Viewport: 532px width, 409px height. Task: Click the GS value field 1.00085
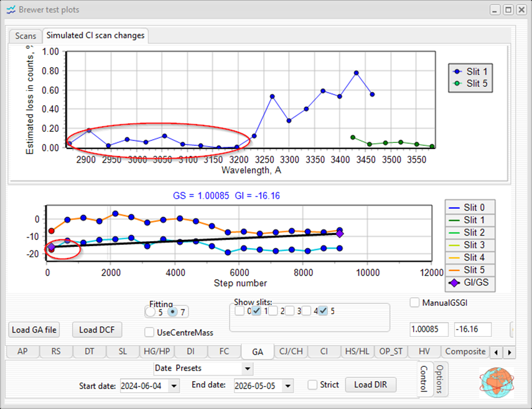tap(429, 329)
